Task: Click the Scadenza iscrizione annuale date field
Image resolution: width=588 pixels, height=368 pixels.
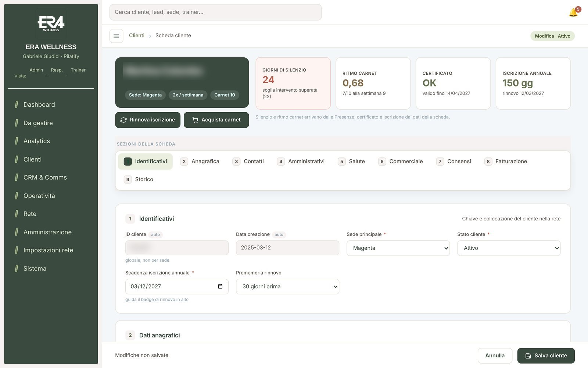Action: tap(177, 286)
